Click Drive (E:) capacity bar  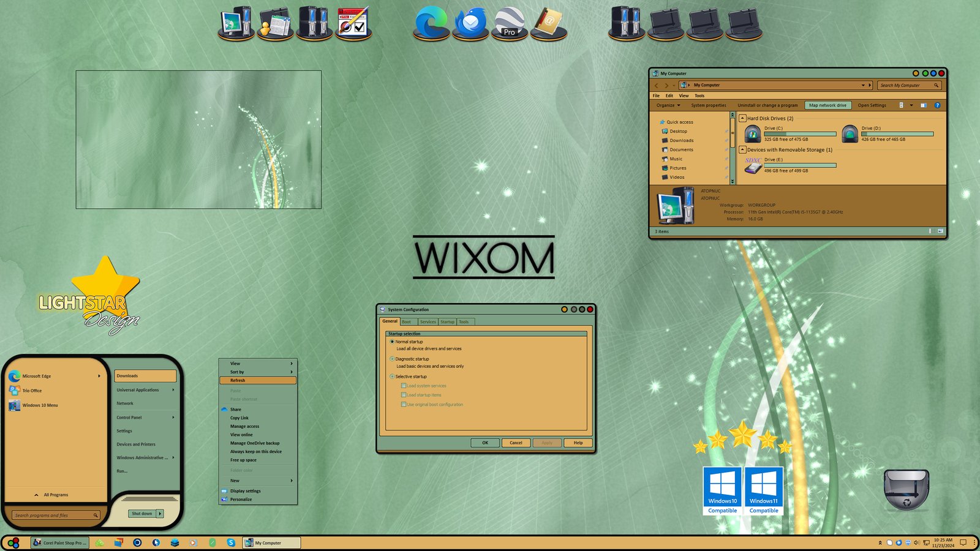click(x=800, y=165)
